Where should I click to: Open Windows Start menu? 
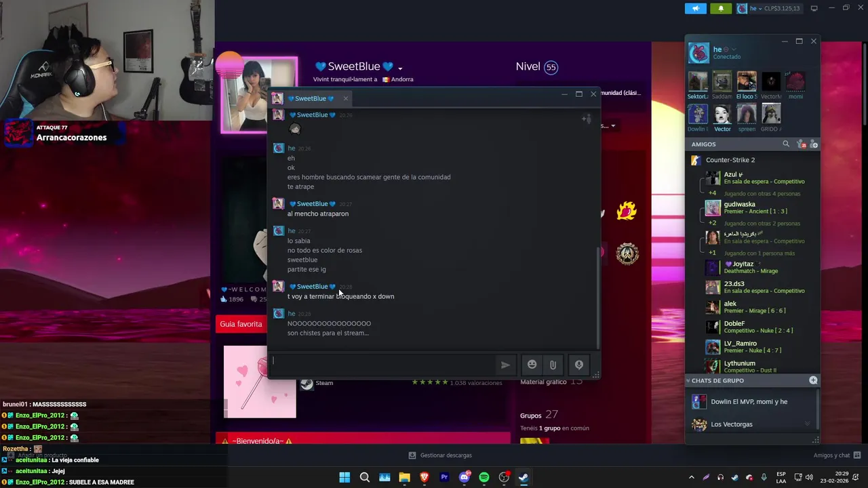(x=344, y=477)
